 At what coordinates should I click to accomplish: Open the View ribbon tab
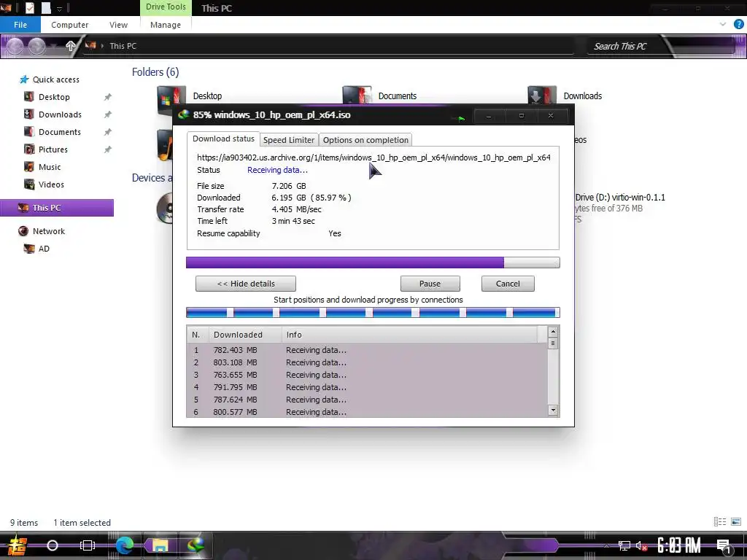tap(118, 25)
